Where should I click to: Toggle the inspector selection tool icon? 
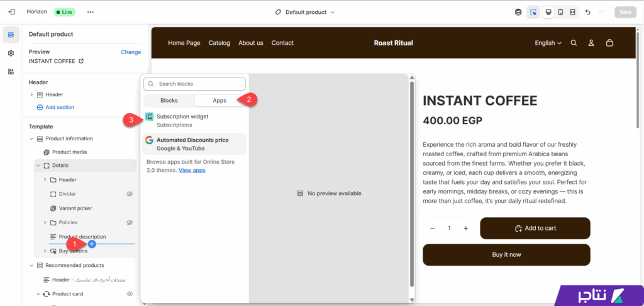[533, 13]
